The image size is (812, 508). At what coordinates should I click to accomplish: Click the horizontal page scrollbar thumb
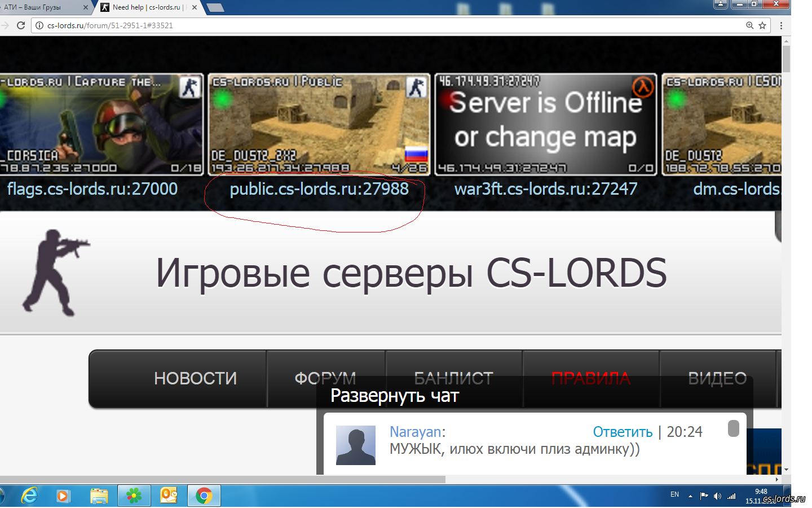tap(223, 479)
